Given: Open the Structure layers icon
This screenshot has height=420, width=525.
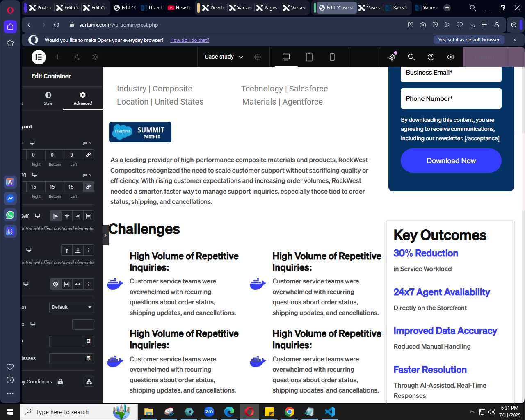Looking at the screenshot, I should click(96, 57).
